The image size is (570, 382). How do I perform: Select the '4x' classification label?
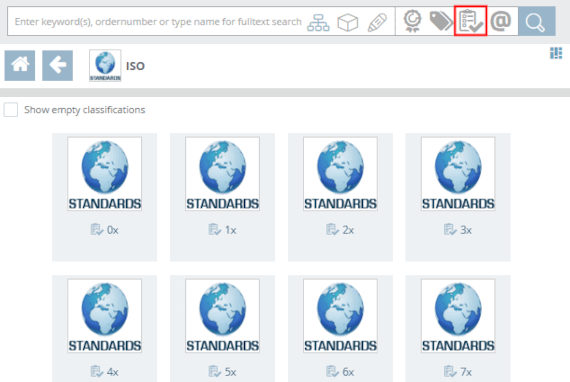pos(113,372)
